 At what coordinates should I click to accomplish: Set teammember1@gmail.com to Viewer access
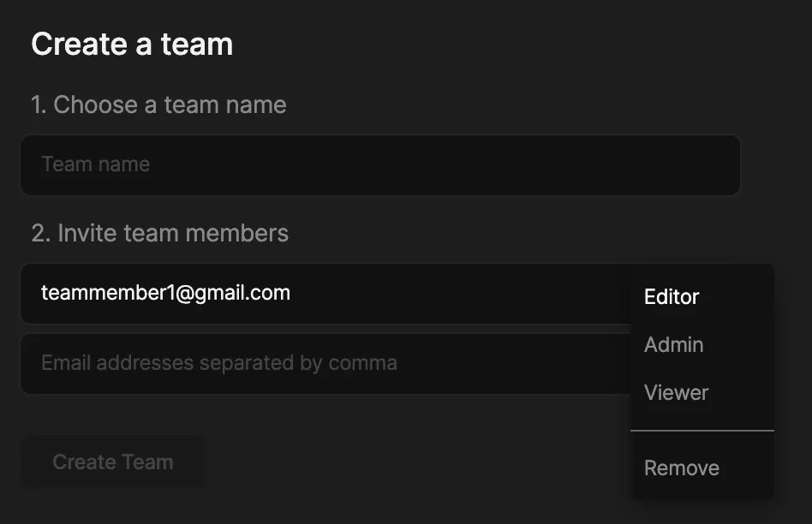pyautogui.click(x=676, y=393)
